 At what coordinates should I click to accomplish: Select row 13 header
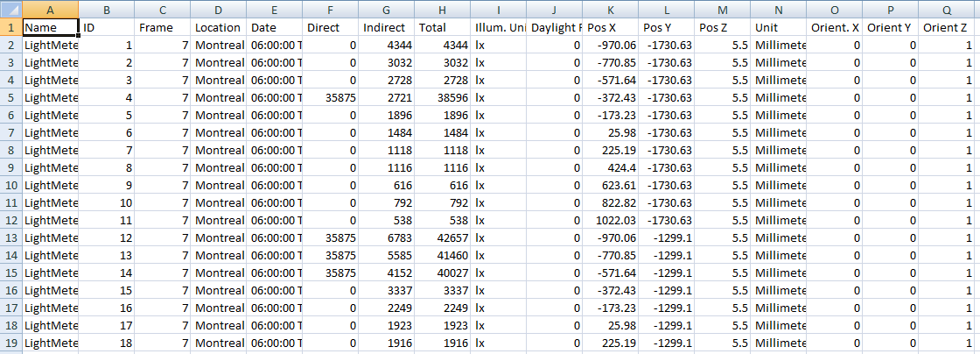pos(10,237)
